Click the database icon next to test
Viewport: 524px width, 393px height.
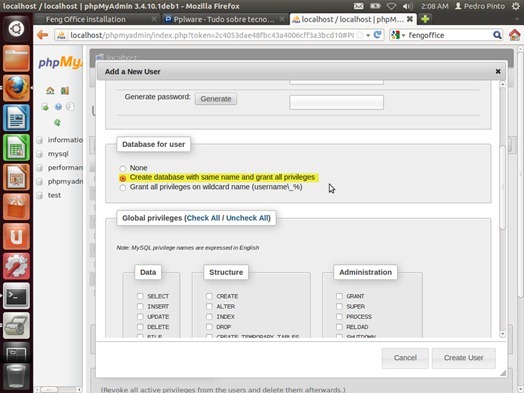(39, 195)
